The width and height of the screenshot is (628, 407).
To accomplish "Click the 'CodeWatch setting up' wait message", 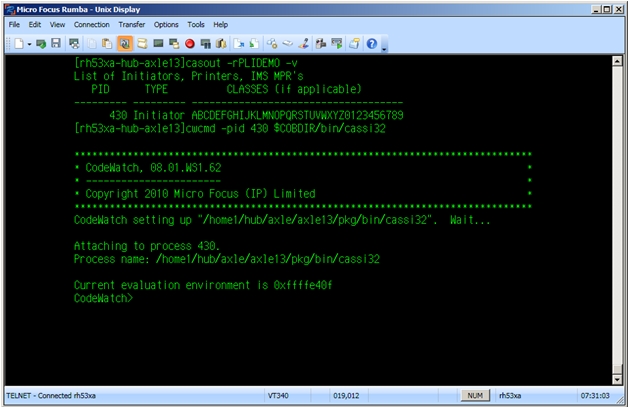I will 282,220.
